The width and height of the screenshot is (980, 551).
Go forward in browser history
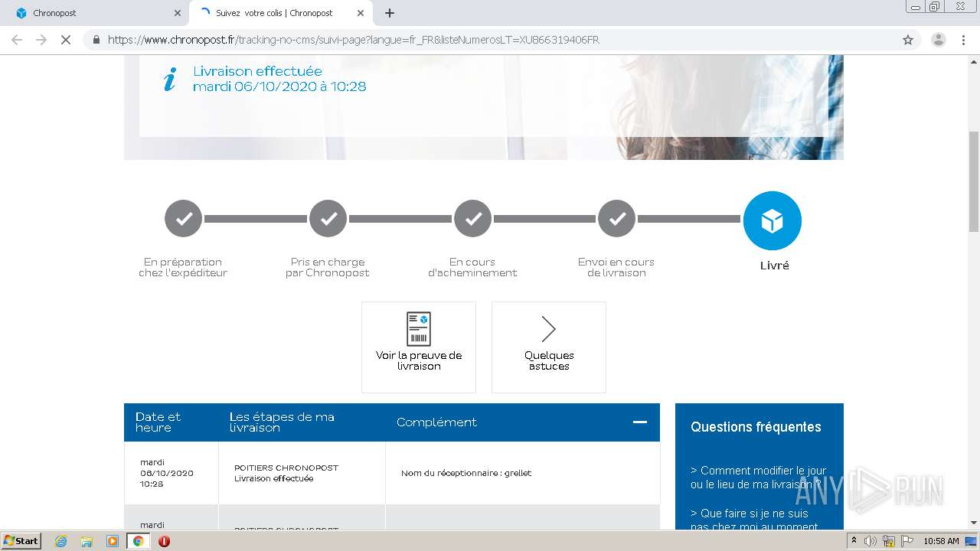click(41, 40)
